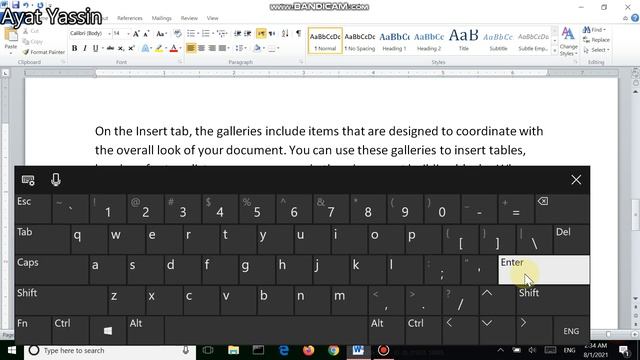Image resolution: width=640 pixels, height=360 pixels.
Task: Justify the paragraph text
Action: coord(222,48)
